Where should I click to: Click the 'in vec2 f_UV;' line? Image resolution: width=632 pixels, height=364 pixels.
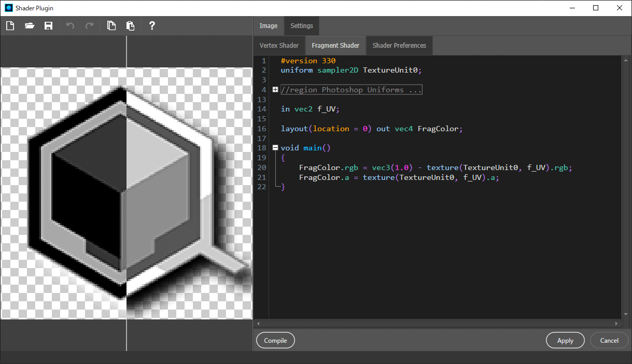pos(310,109)
